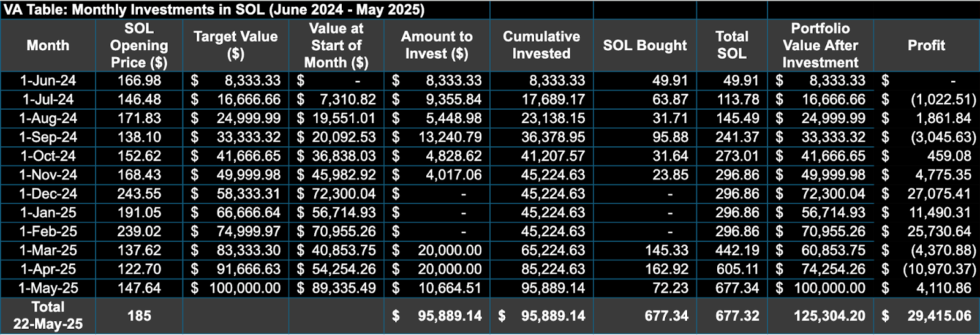Click the Target Value cell showing 100,000.00

click(236, 288)
